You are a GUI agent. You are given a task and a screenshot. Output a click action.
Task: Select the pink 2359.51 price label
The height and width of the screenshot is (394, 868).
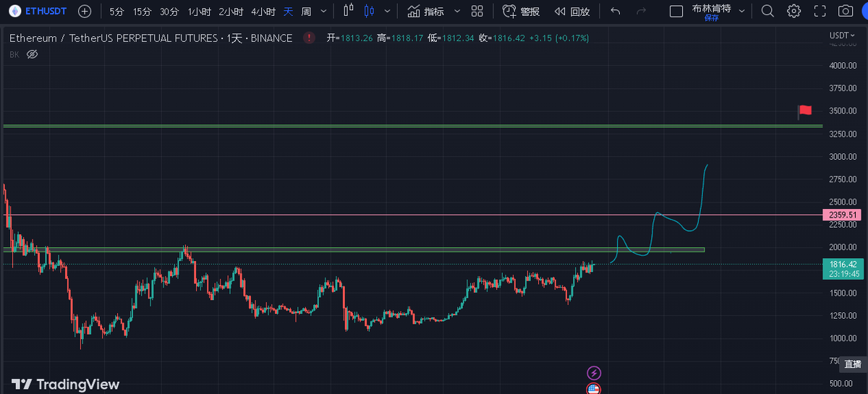pyautogui.click(x=843, y=215)
